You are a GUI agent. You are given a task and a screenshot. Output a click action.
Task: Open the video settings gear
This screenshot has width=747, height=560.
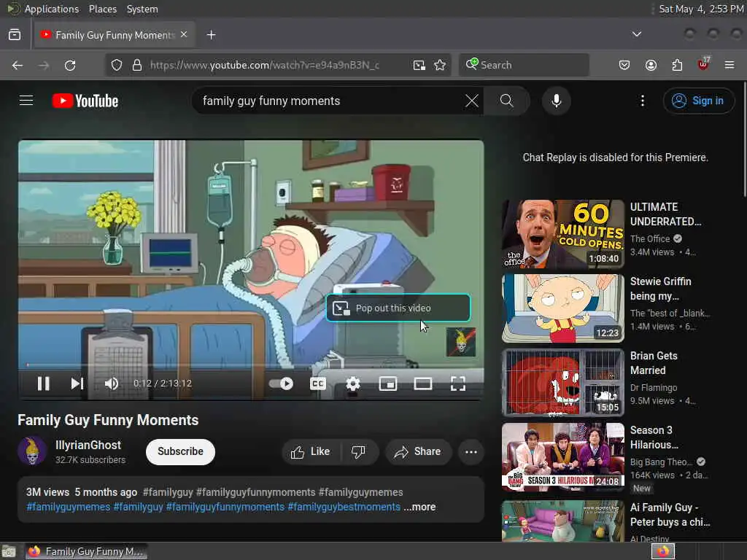(353, 384)
